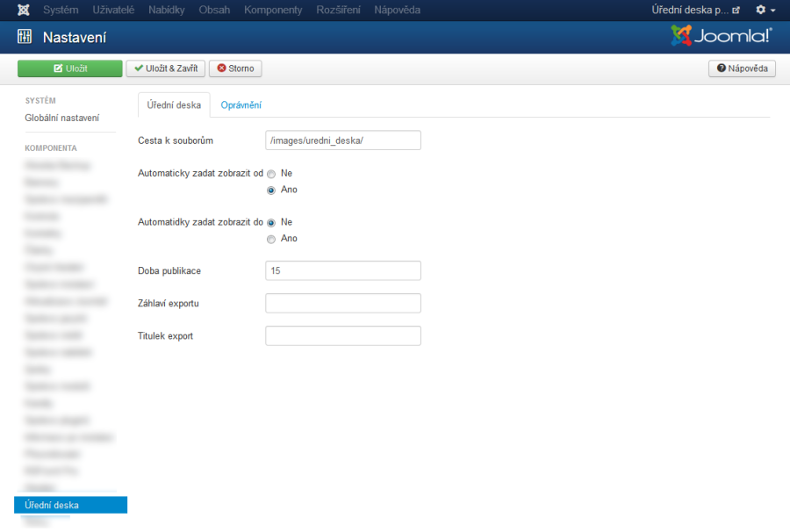Open the Komponenty dropdown menu
The image size is (790, 532).
coord(273,10)
